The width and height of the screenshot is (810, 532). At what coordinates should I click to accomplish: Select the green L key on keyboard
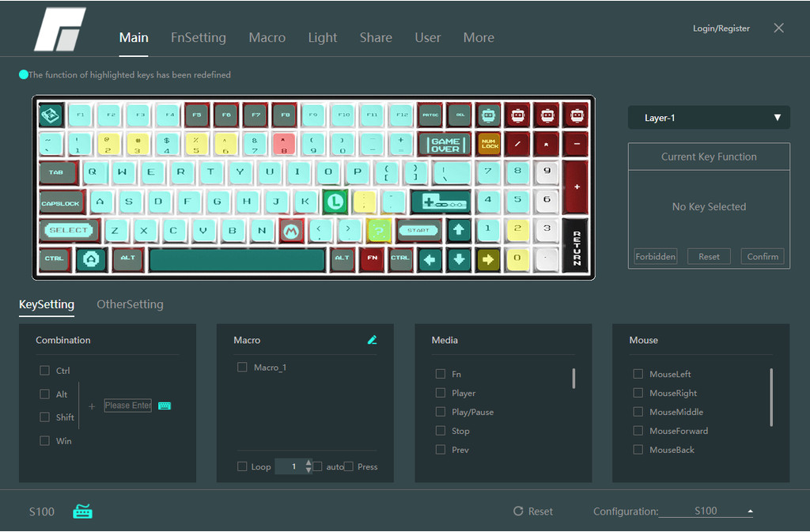(x=335, y=202)
